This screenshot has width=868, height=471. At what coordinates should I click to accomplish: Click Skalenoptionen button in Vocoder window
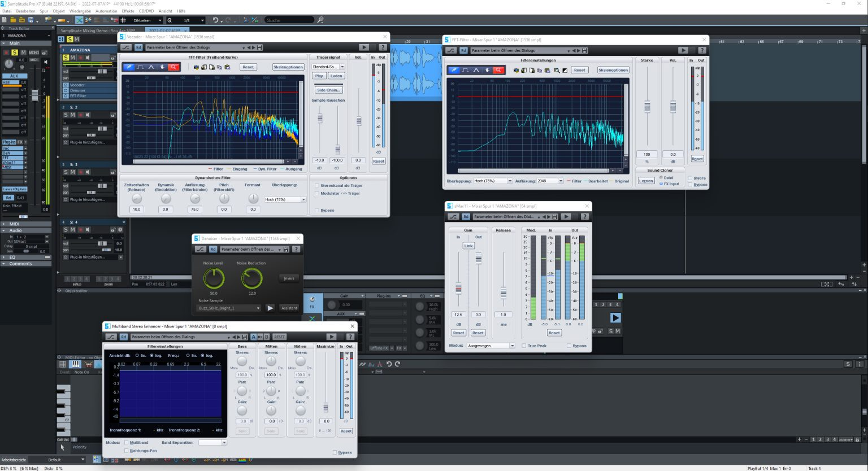point(288,67)
